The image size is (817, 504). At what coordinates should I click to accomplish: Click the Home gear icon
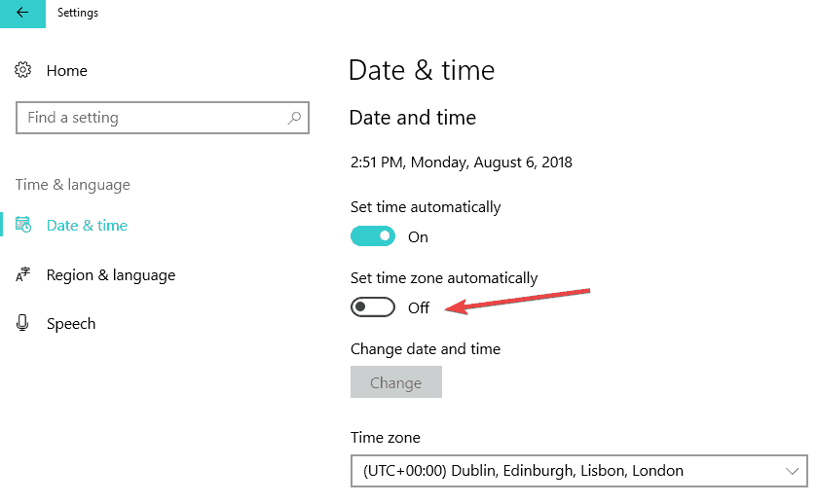[x=23, y=70]
